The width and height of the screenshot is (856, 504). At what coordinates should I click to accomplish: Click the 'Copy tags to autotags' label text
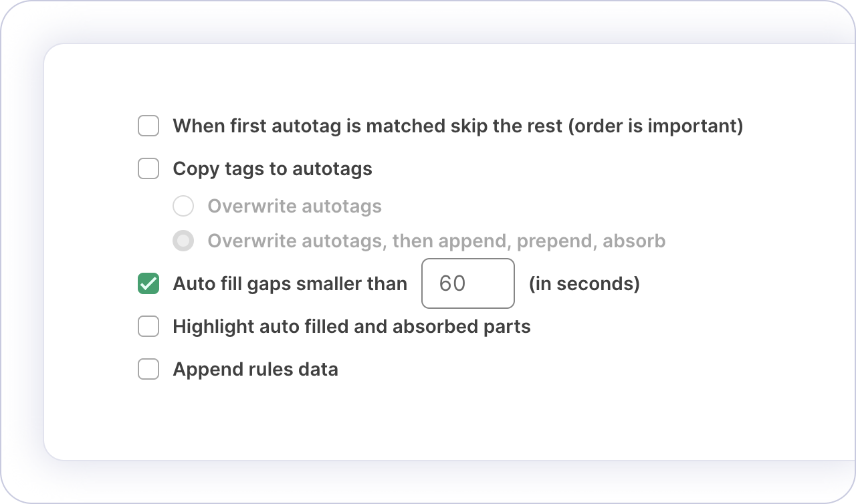pos(272,168)
